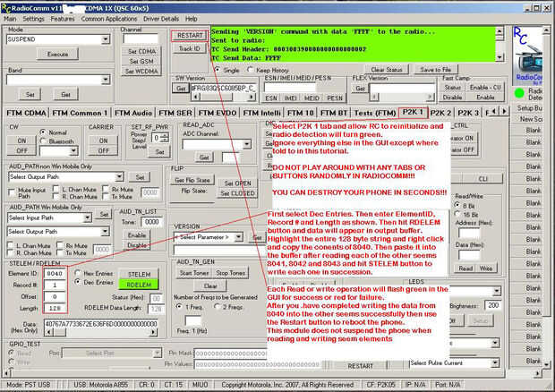Viewport: 555px width, 392px height.
Task: Click the Data Hex Only field
Action: pyautogui.click(x=101, y=324)
